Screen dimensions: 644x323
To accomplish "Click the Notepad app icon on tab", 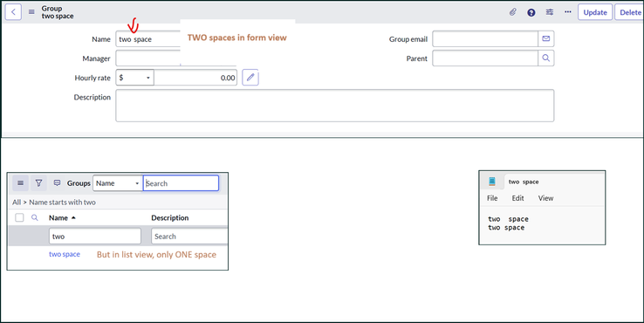I will click(x=492, y=182).
